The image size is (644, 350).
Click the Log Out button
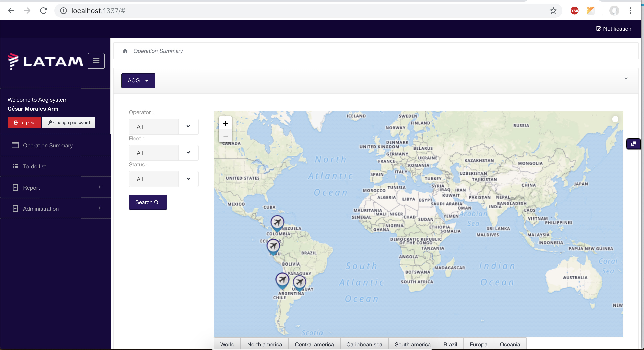[x=24, y=122]
